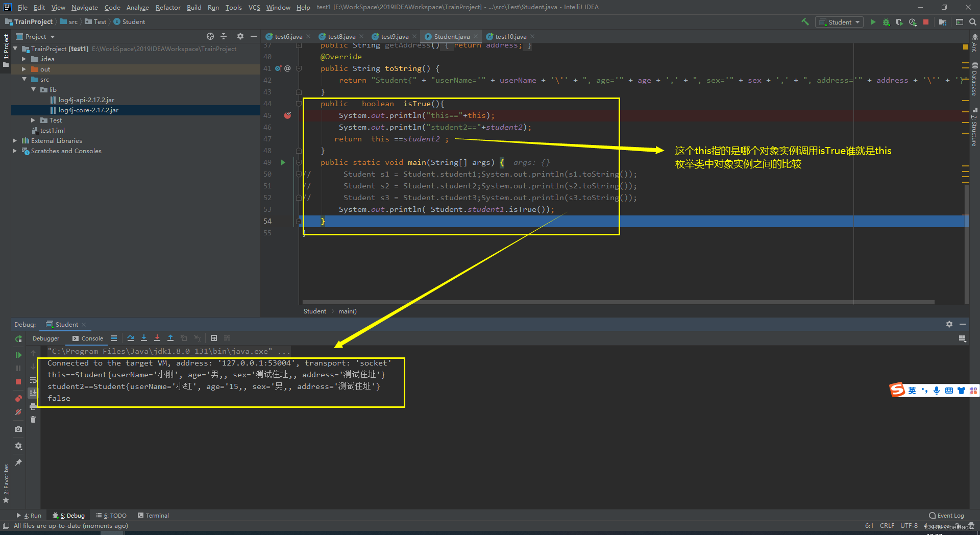Open Evaluate Expression calculator icon
Screen dimensions: 980x535
(214, 338)
